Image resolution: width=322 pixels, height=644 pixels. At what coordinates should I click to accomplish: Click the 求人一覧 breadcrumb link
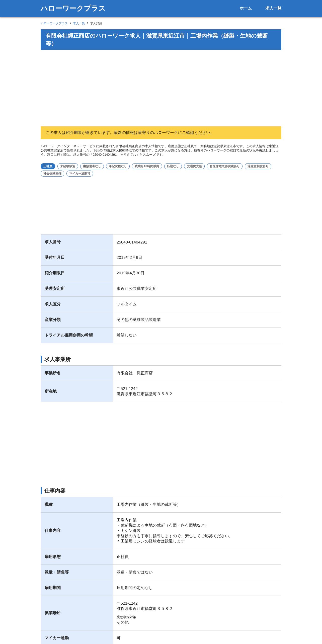tap(79, 23)
